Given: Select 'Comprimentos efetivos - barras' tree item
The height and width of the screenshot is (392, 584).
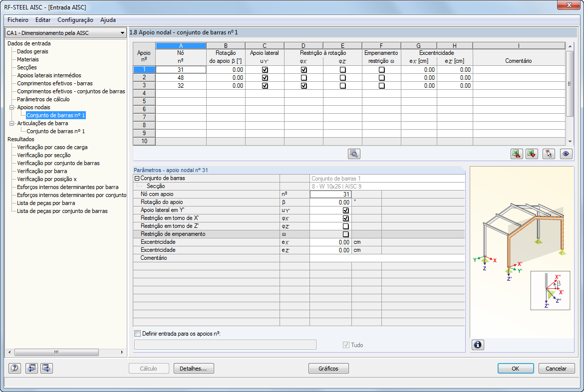Looking at the screenshot, I should [x=55, y=83].
